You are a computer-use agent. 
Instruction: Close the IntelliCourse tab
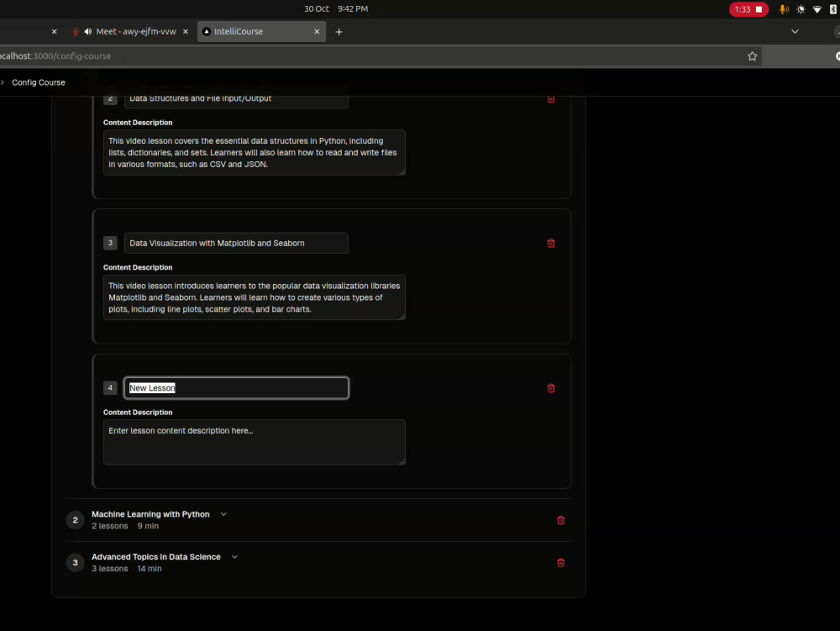(317, 32)
